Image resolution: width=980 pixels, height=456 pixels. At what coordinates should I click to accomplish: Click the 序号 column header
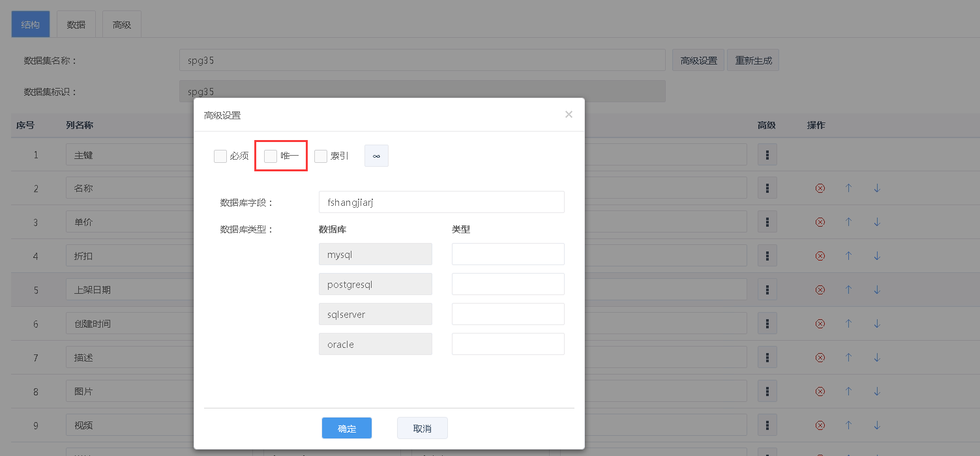(x=25, y=125)
